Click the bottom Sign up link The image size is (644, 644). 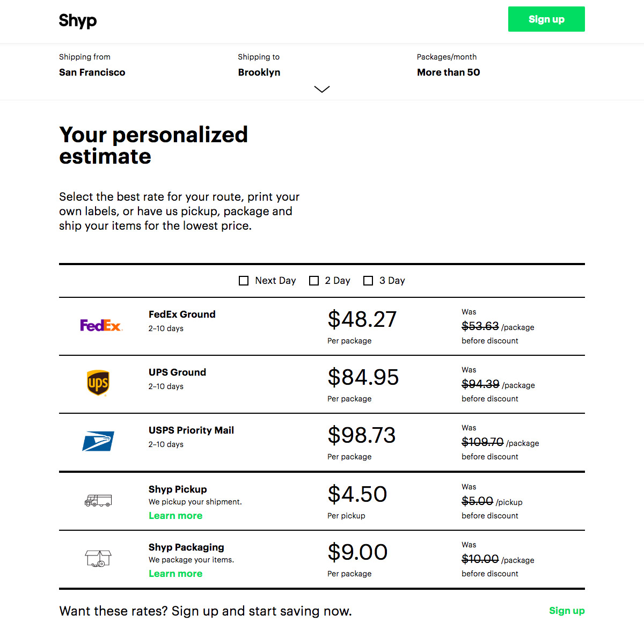(x=567, y=611)
